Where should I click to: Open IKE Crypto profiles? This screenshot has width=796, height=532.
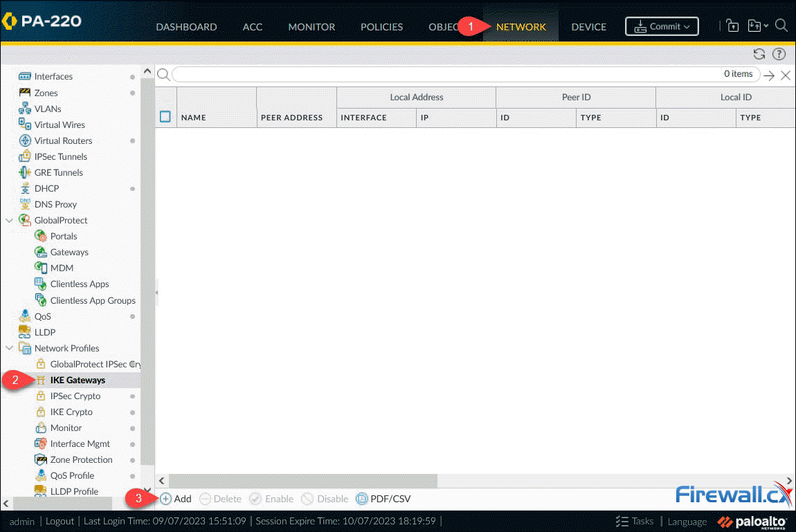point(71,412)
